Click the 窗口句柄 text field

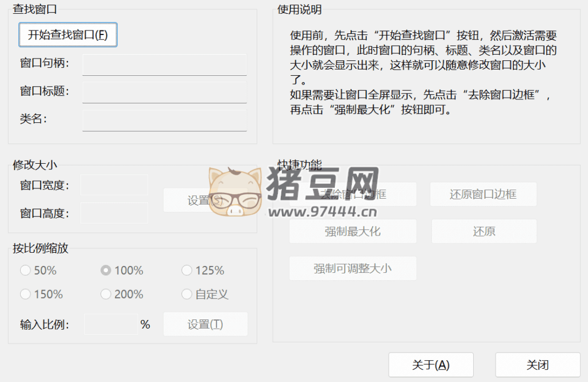[x=164, y=64]
